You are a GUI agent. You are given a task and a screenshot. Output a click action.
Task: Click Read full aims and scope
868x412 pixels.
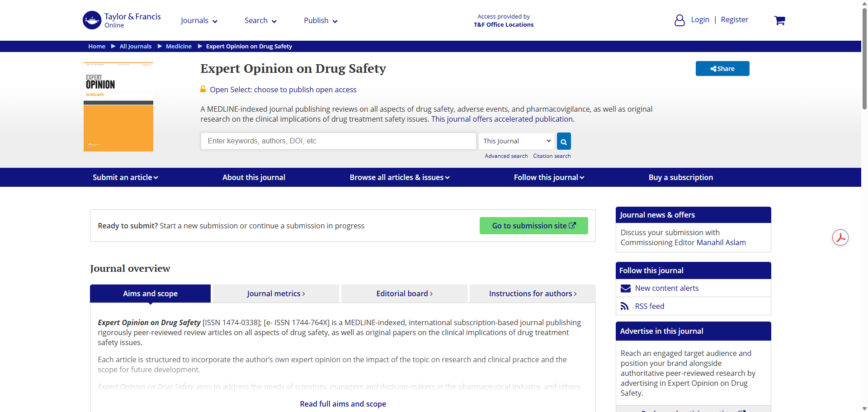[x=343, y=404]
